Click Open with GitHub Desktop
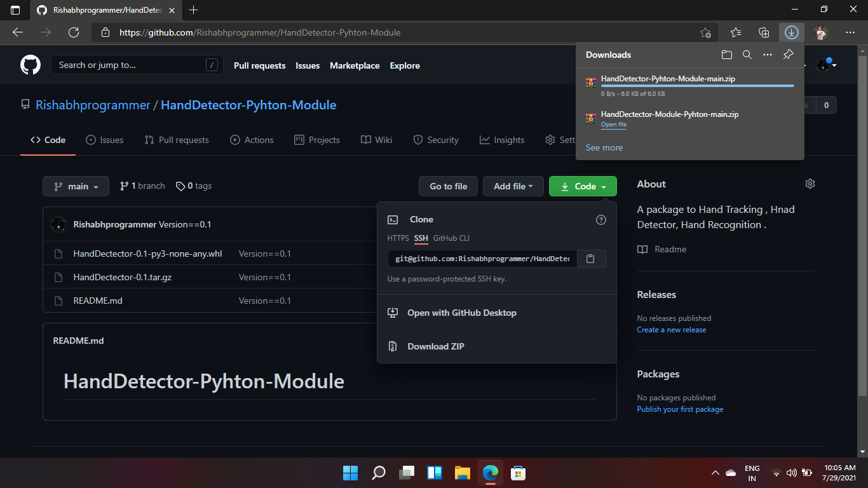 click(x=497, y=313)
